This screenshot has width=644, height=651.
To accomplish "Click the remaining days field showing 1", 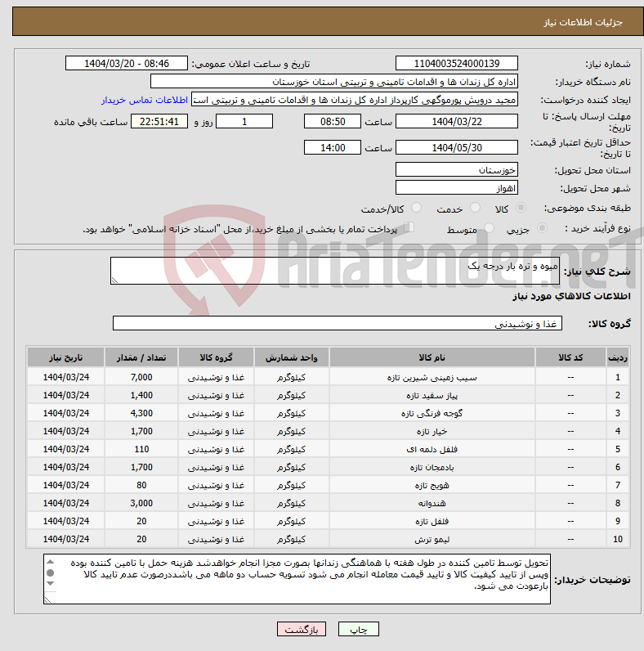I will 244,121.
